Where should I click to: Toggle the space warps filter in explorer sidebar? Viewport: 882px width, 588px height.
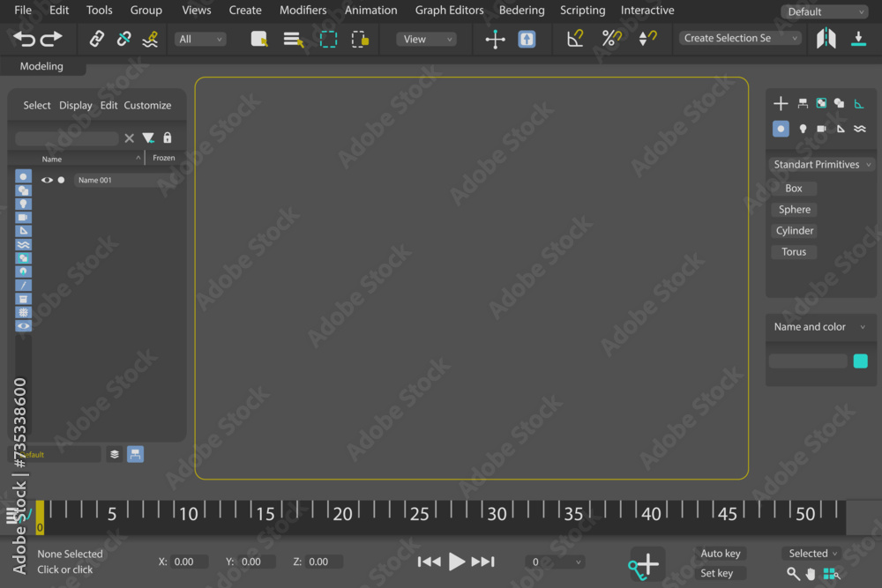tap(23, 244)
